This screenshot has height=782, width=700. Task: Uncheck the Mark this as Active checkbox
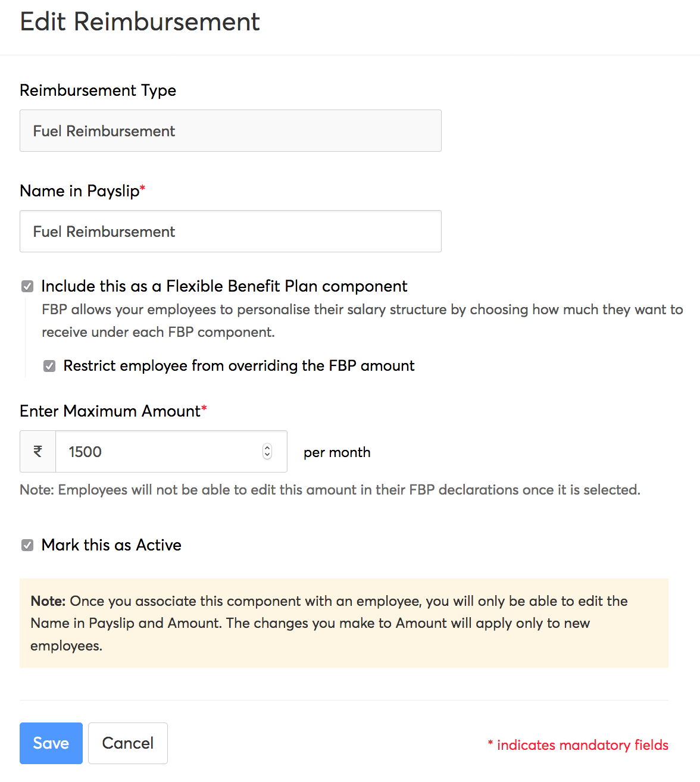coord(27,545)
